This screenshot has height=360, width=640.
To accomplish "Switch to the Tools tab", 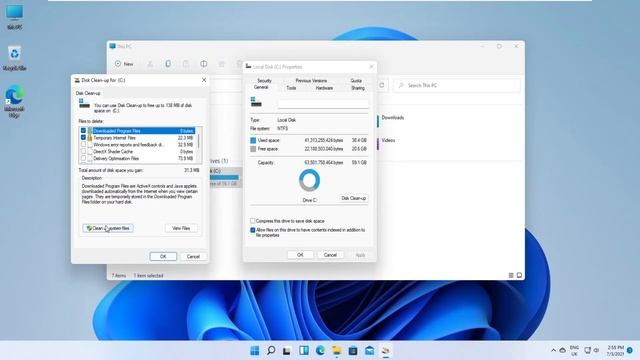I will pyautogui.click(x=291, y=88).
